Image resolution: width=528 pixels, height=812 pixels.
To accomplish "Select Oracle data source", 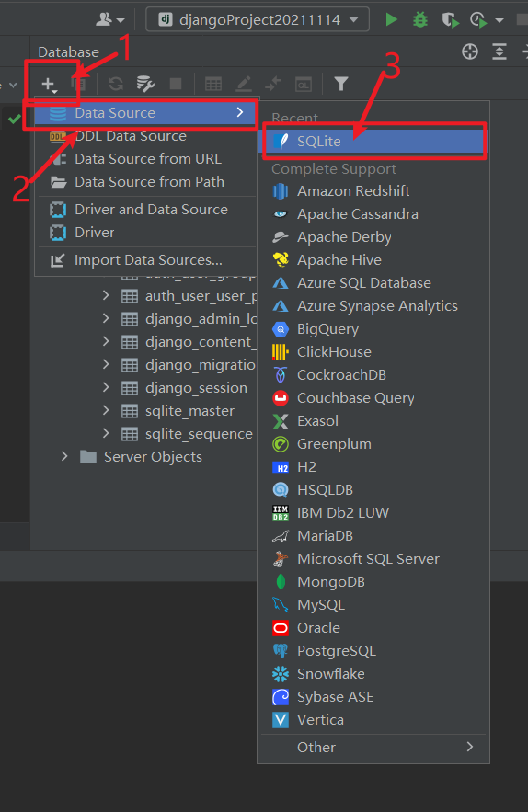I will (373, 628).
